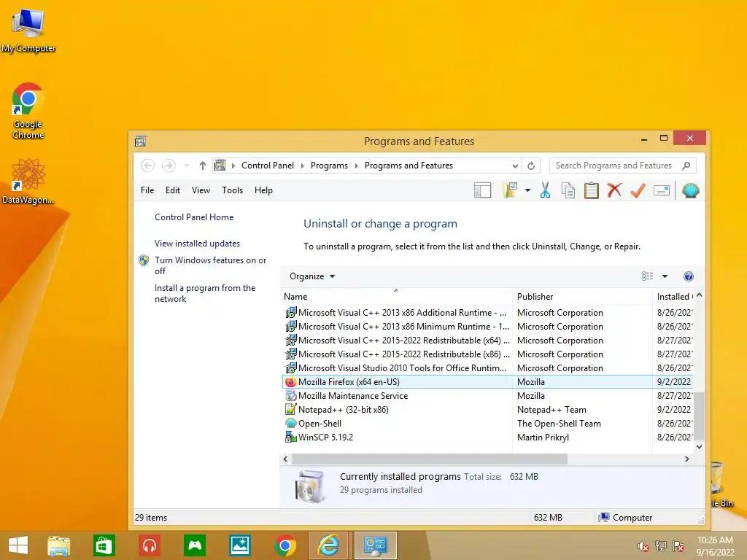This screenshot has width=747, height=560.
Task: Open the View menu
Action: (x=201, y=190)
